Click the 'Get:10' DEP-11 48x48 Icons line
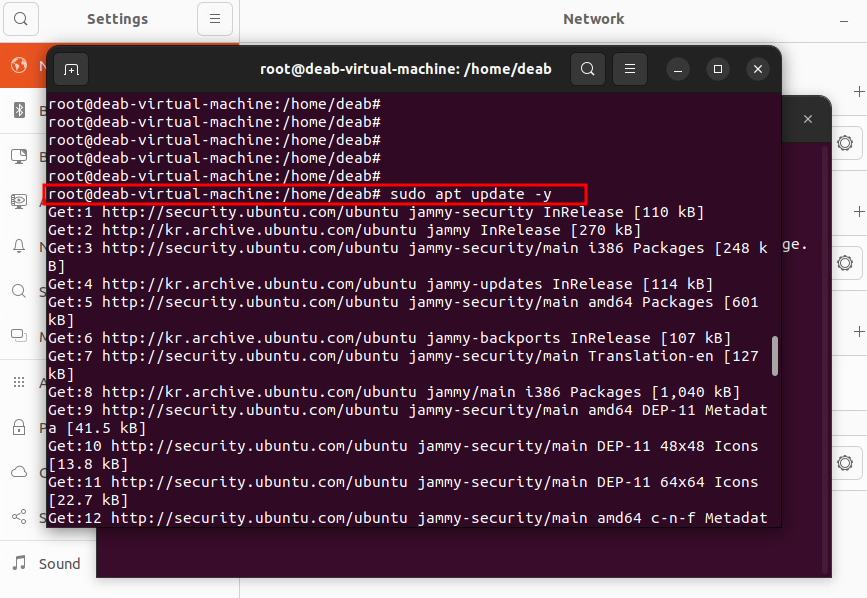This screenshot has width=867, height=598. point(403,455)
